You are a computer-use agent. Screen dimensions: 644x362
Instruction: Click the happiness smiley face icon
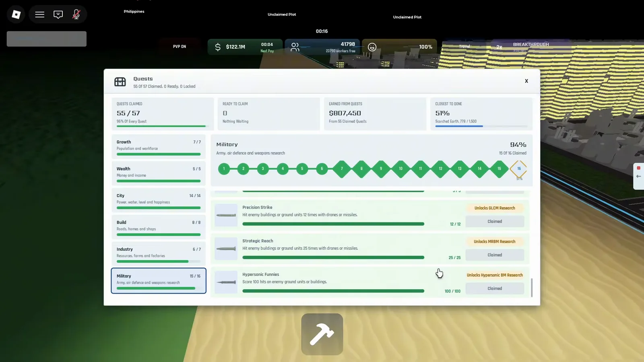pos(372,47)
